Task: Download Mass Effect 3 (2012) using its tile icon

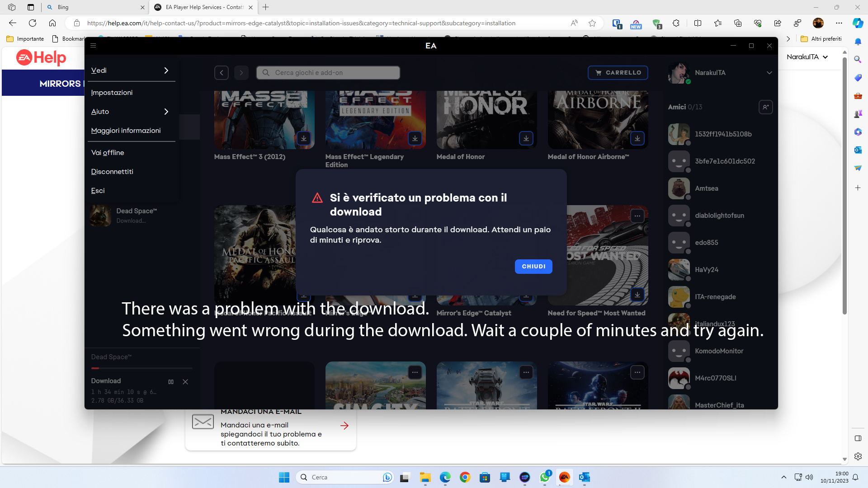Action: [304, 138]
